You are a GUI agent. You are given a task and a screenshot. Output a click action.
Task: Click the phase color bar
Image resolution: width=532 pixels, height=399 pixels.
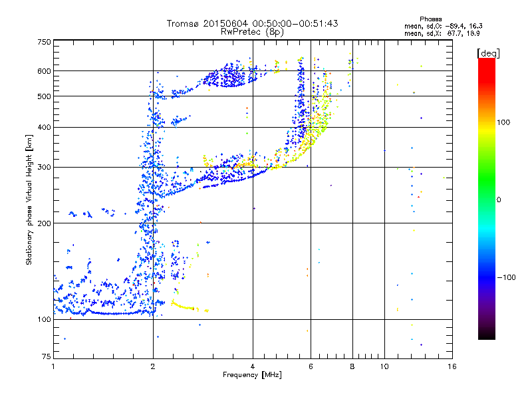tap(487, 199)
